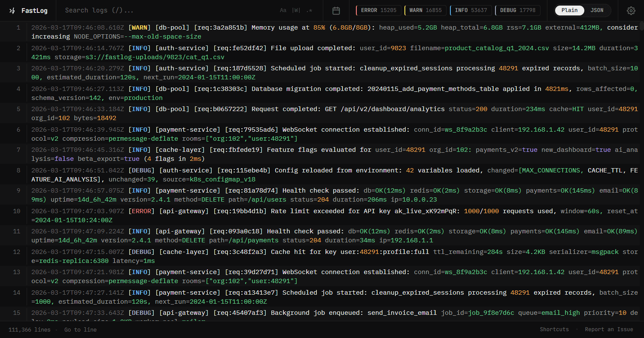Screen dimensions: 644x338
Task: Click the FastLog title text
Action: (x=34, y=11)
